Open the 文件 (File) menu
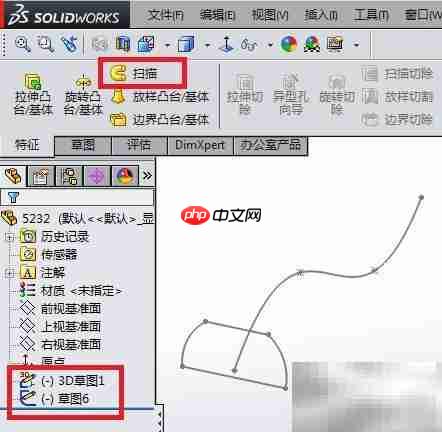442x432 pixels. 166,15
